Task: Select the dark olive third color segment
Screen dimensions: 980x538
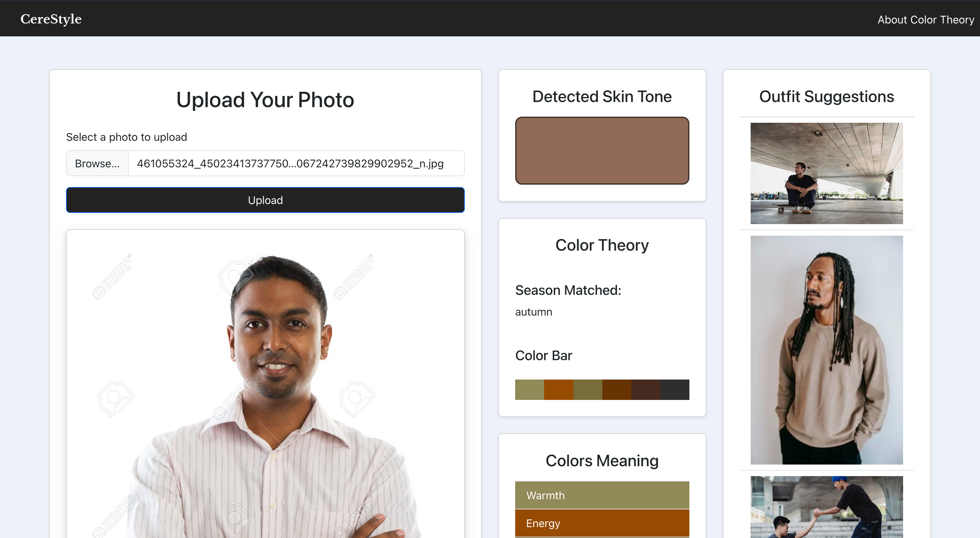Action: coord(587,390)
